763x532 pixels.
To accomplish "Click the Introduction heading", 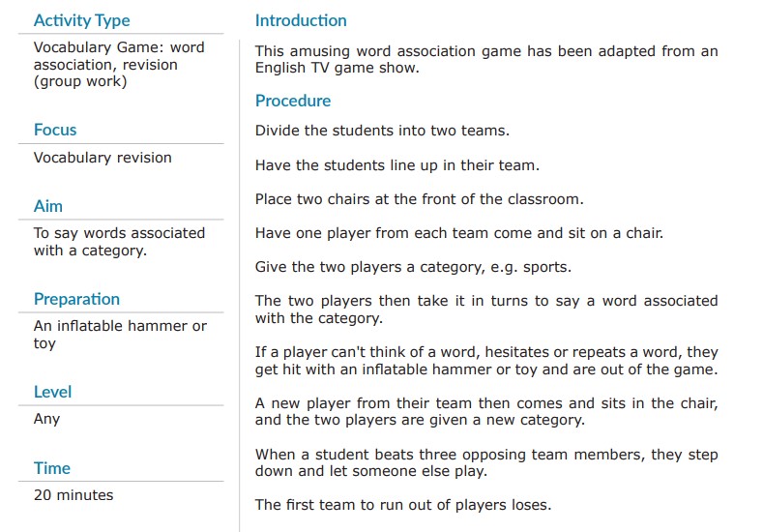I will [x=301, y=20].
